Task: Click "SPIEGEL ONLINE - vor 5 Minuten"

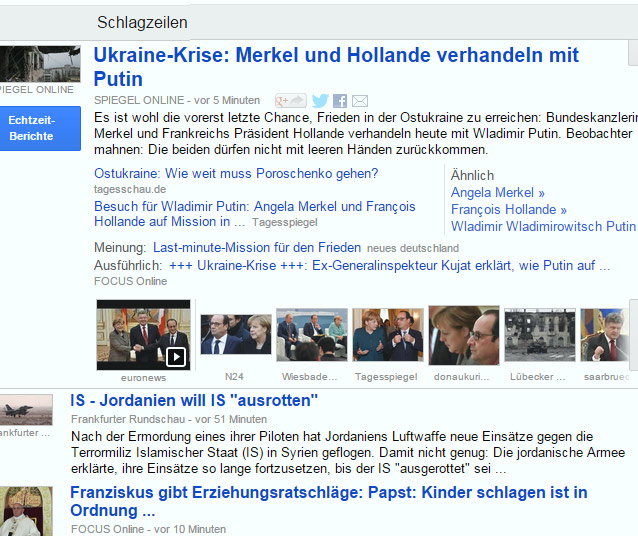Action: (177, 100)
